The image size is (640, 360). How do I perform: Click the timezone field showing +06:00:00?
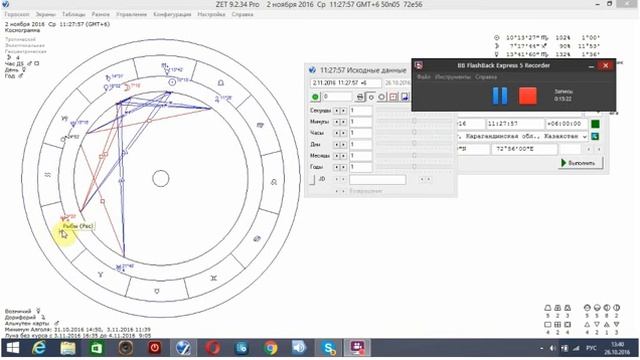[567, 124]
